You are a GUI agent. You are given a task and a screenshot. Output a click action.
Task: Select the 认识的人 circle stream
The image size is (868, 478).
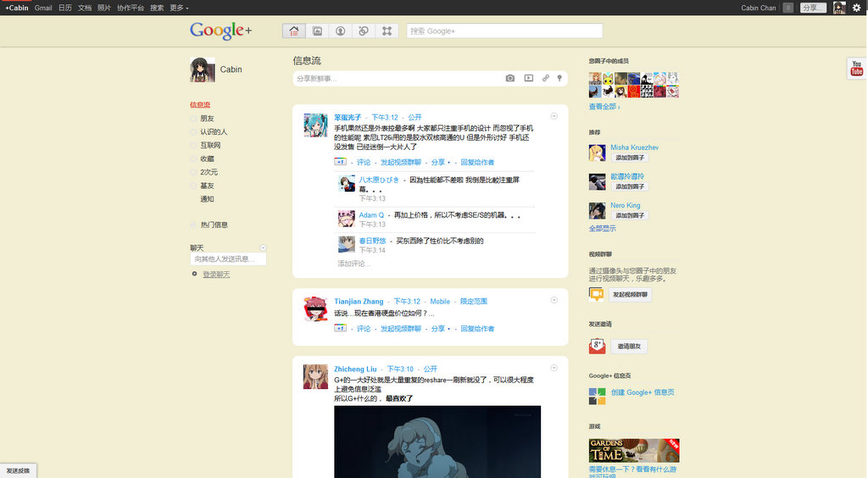pos(214,131)
